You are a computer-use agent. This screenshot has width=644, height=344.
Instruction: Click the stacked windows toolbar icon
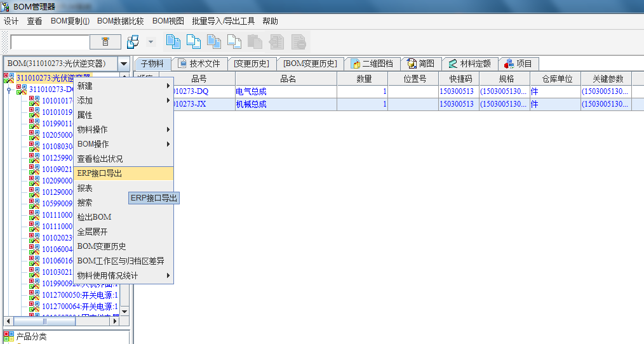133,42
